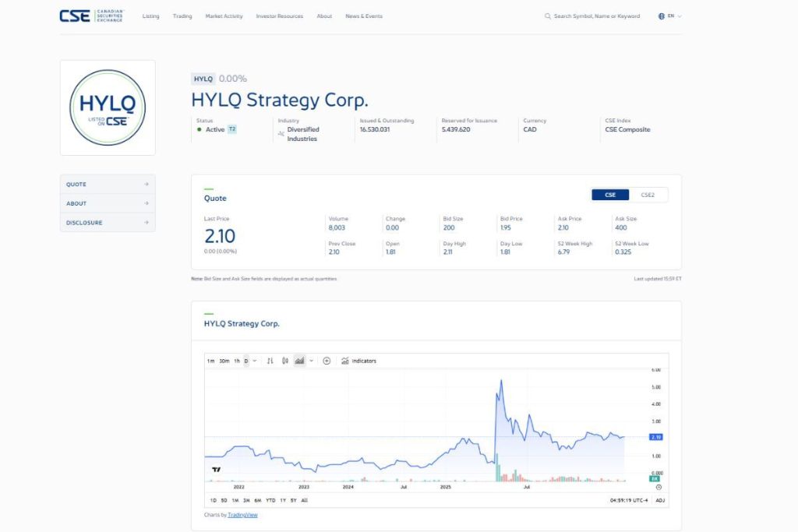Click the 2.10 current price label on axis
The height and width of the screenshot is (532, 798).
click(x=655, y=437)
